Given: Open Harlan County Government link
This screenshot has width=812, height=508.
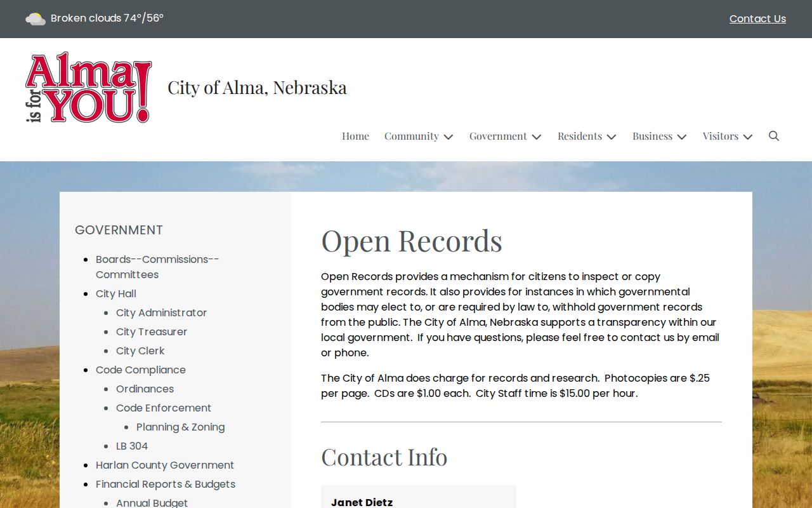Looking at the screenshot, I should point(165,465).
